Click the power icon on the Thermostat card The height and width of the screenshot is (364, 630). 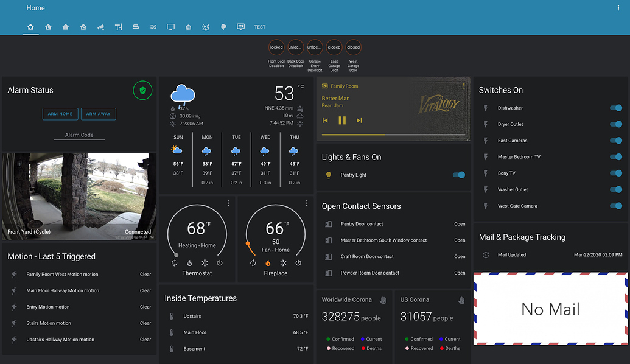[220, 262]
